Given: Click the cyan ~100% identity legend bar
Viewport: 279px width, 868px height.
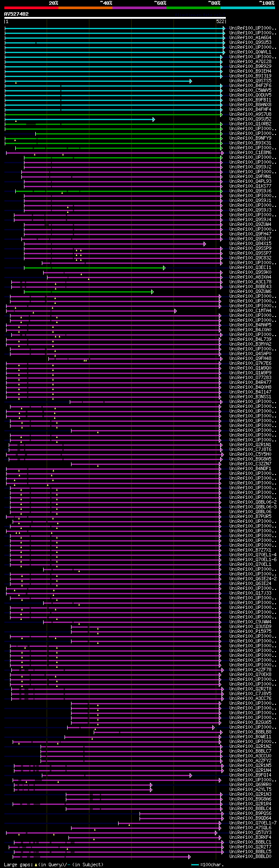Looking at the screenshot, I should click(x=247, y=8).
